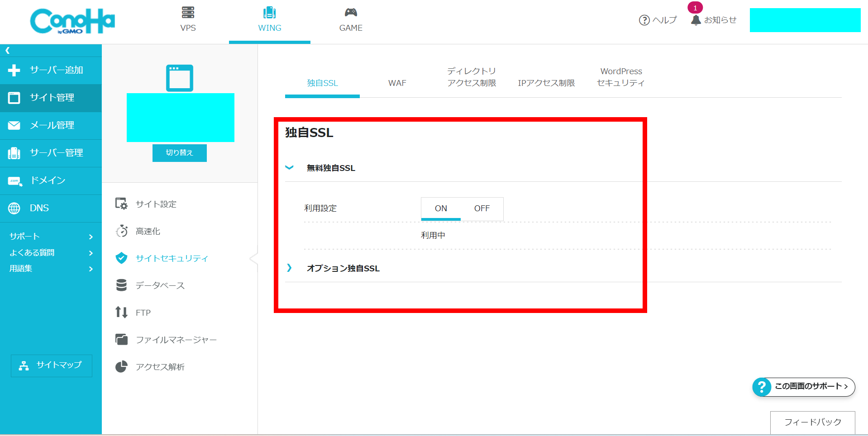Select the WAF tab
868x436 pixels.
[397, 83]
